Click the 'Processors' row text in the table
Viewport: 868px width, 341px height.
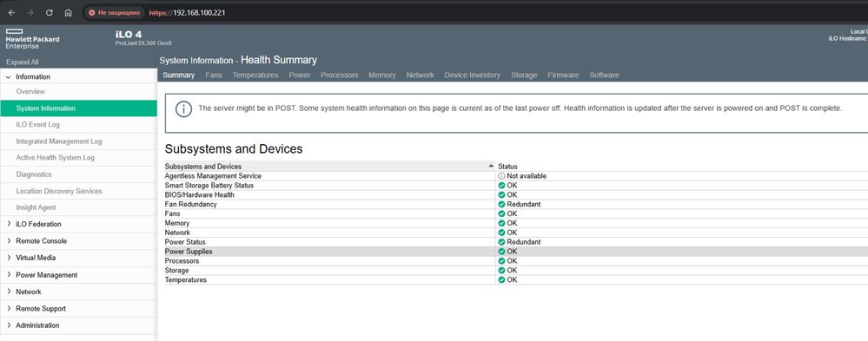(x=182, y=261)
